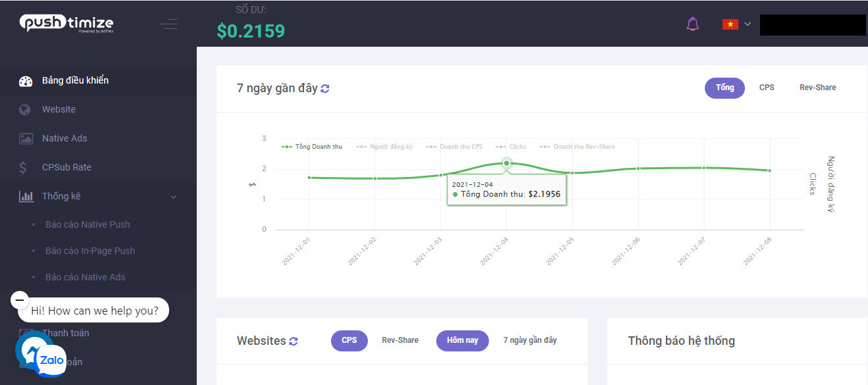Click the CPSub Rate dollar icon
The height and width of the screenshot is (385, 868).
pyautogui.click(x=24, y=168)
